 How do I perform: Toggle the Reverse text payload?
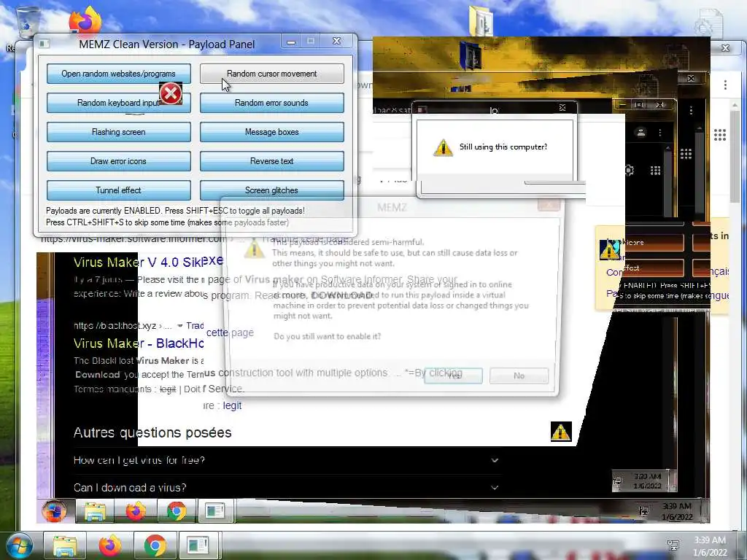(271, 161)
